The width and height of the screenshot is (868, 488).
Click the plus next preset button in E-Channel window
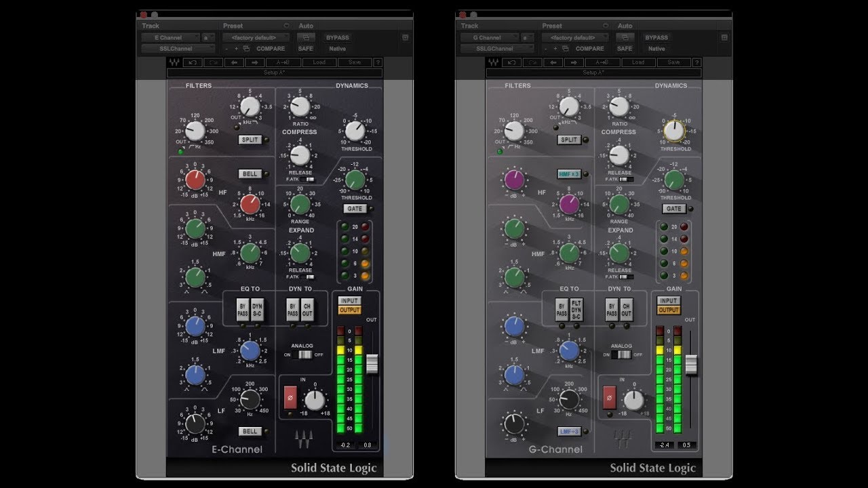[x=236, y=49]
